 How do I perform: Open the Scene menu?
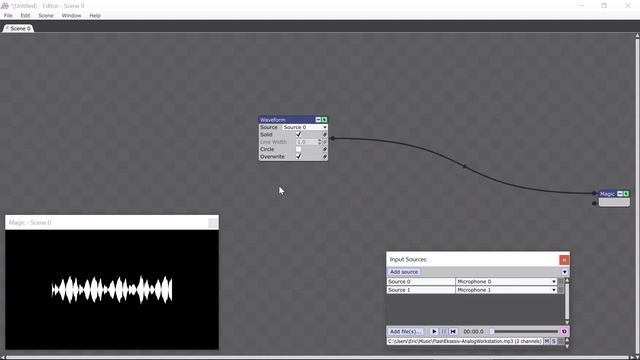46,16
